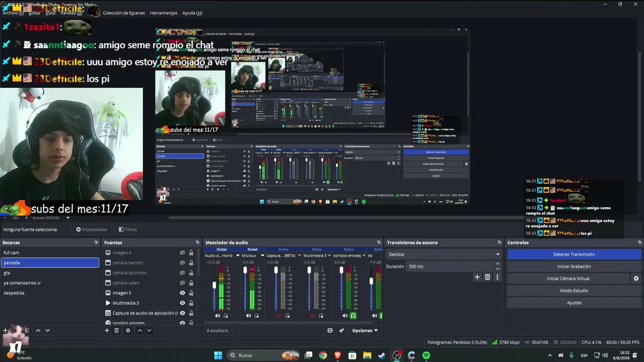Open sonidos emotes channel options dropdown

coord(364,255)
